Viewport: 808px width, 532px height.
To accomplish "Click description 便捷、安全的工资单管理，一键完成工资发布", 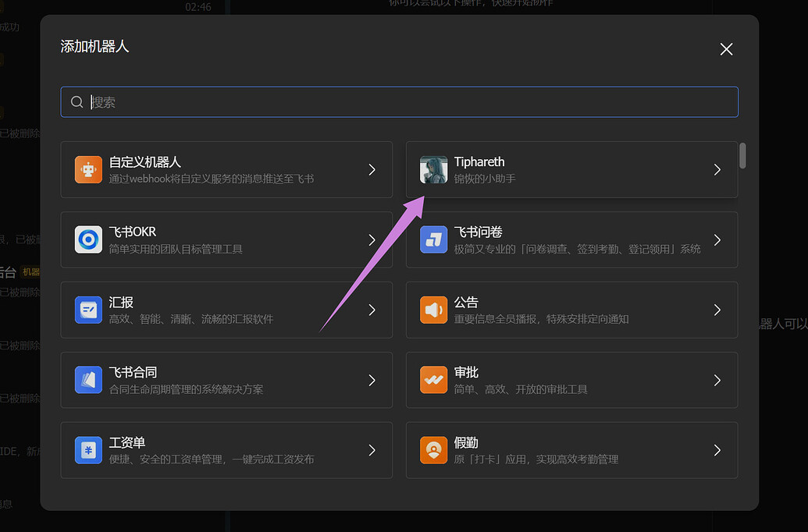I will 212,459.
